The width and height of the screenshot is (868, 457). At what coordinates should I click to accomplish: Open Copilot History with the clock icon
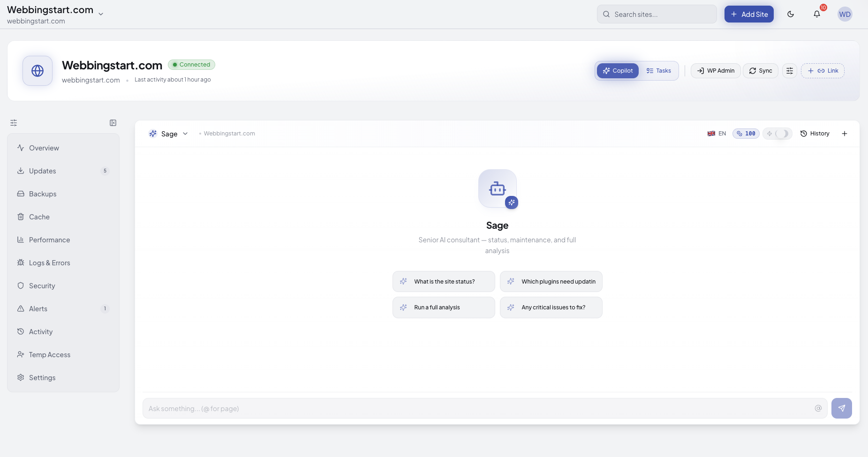click(815, 134)
